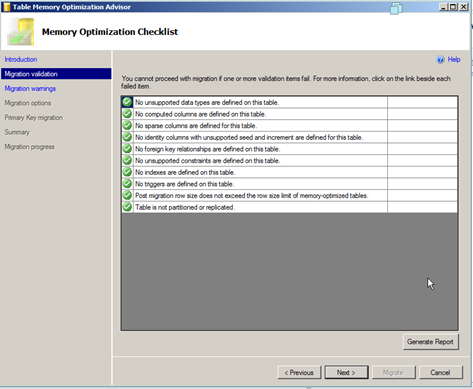Click the green check icon beside unsupported constraints

[127, 160]
